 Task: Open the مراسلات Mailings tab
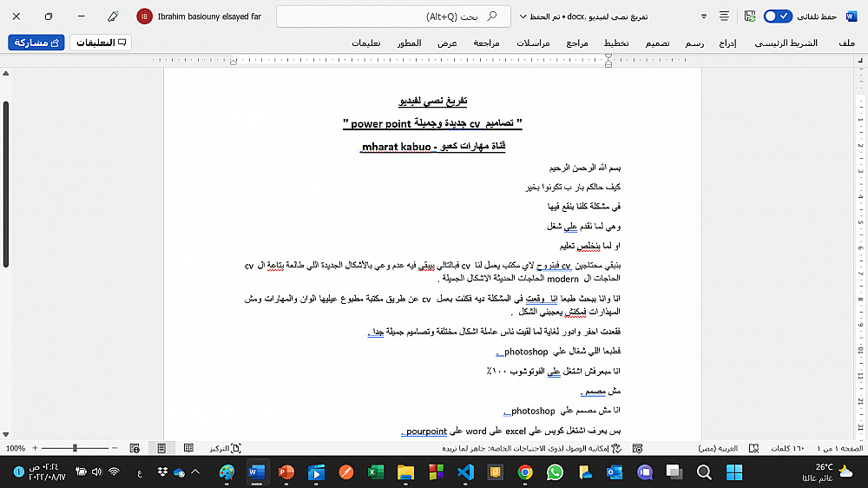(533, 43)
